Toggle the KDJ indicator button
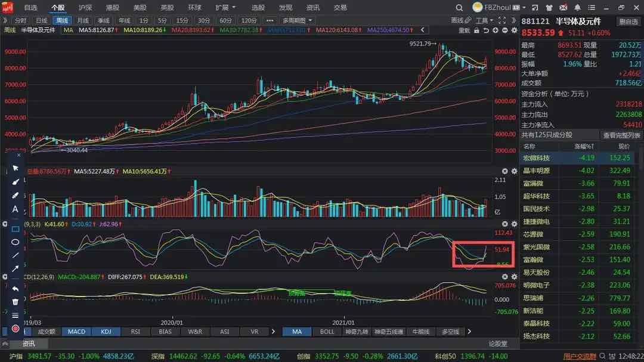Viewport: 644px width, 362px height. (x=106, y=332)
